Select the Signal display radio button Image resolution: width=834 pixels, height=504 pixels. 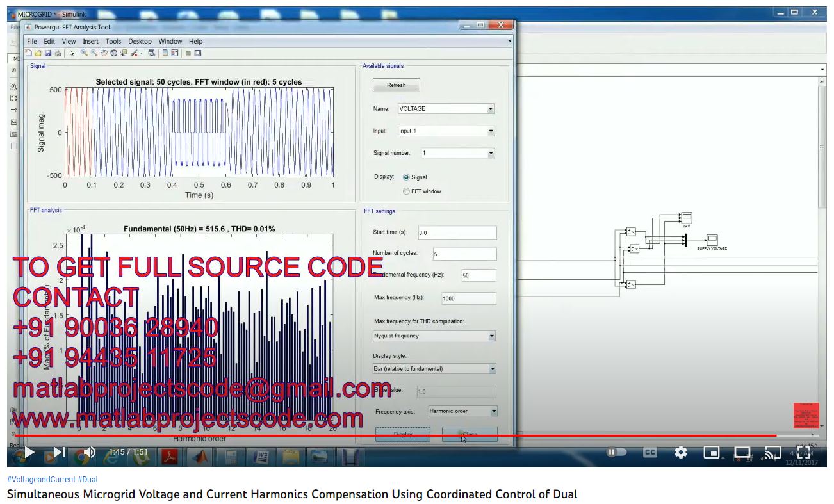(406, 177)
